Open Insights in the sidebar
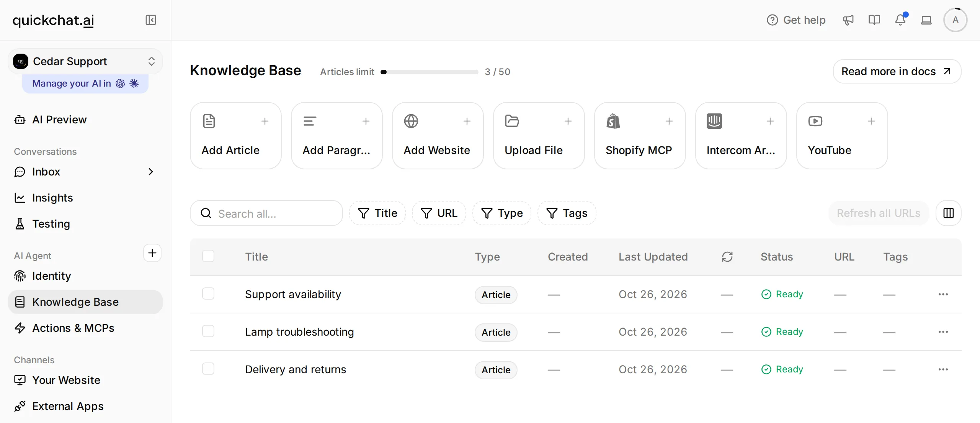The height and width of the screenshot is (423, 980). click(x=85, y=198)
